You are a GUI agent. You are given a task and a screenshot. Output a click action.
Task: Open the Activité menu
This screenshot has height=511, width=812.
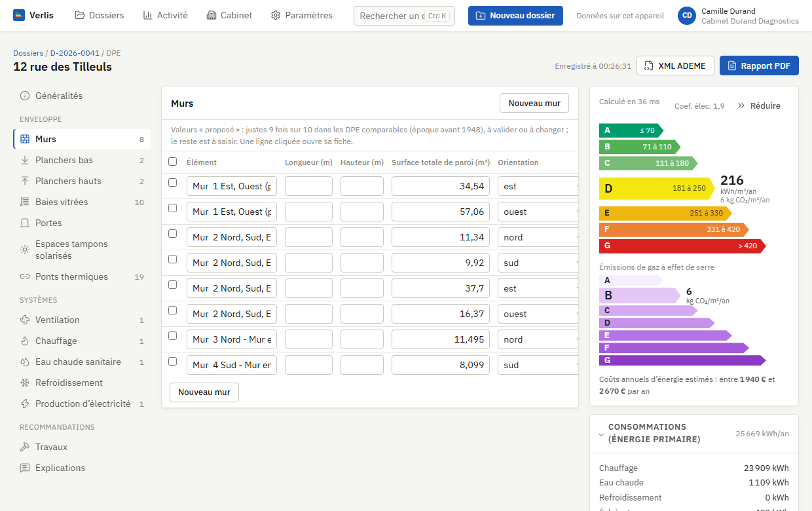(166, 15)
